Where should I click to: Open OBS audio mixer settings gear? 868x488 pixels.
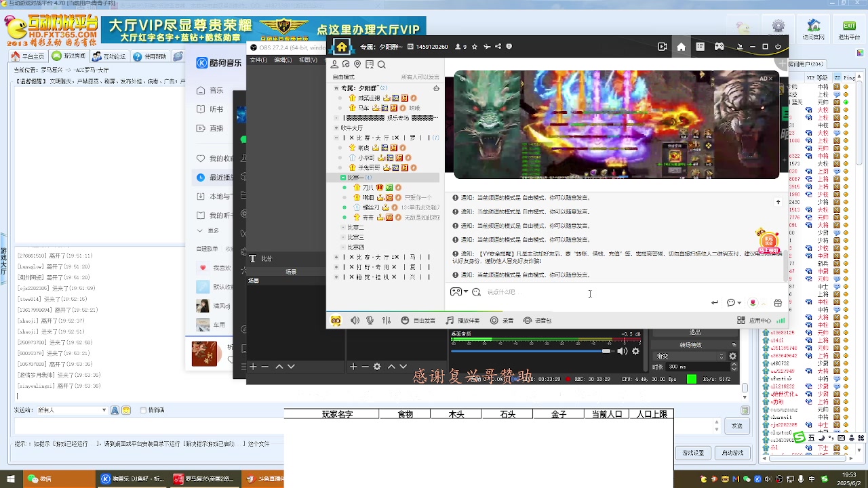pyautogui.click(x=635, y=351)
